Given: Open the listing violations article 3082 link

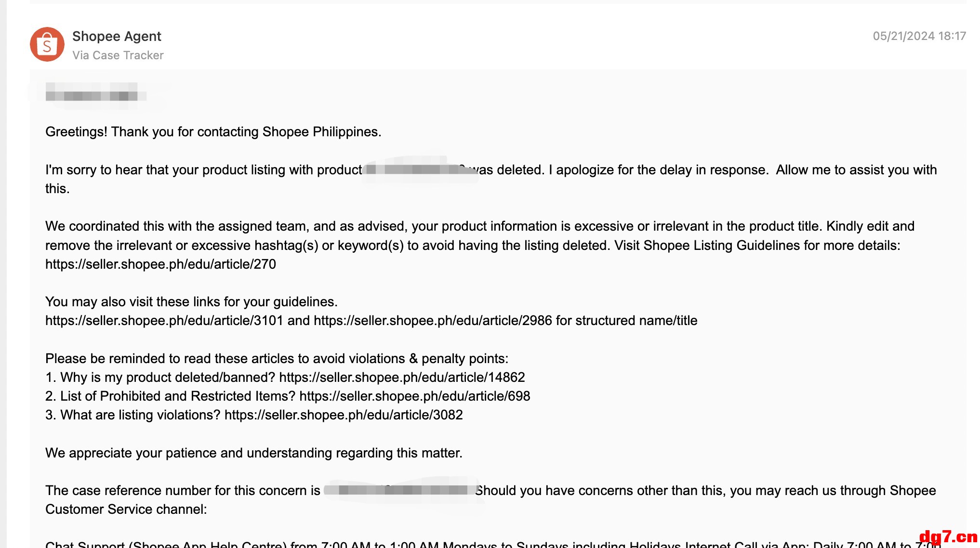Looking at the screenshot, I should (344, 415).
